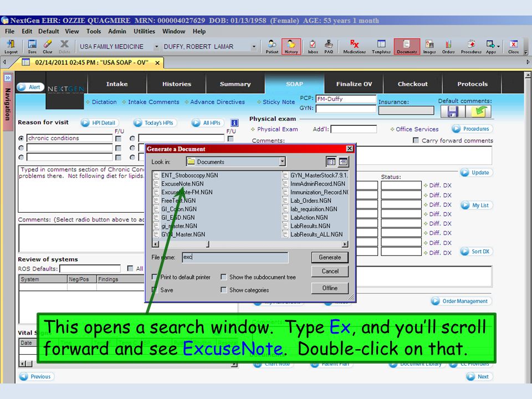Click the File name input field

[x=235, y=258]
